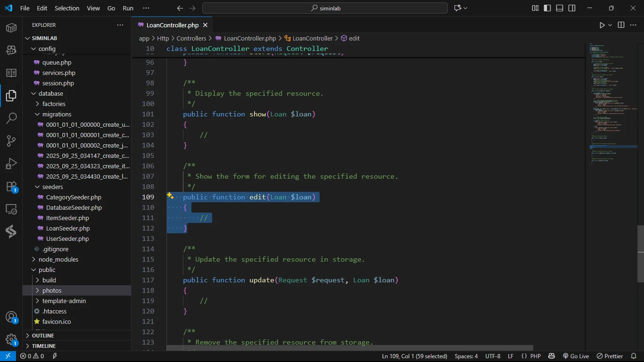Close the LoanController.php tab
Screen dimensions: 644x362
click(x=205, y=25)
